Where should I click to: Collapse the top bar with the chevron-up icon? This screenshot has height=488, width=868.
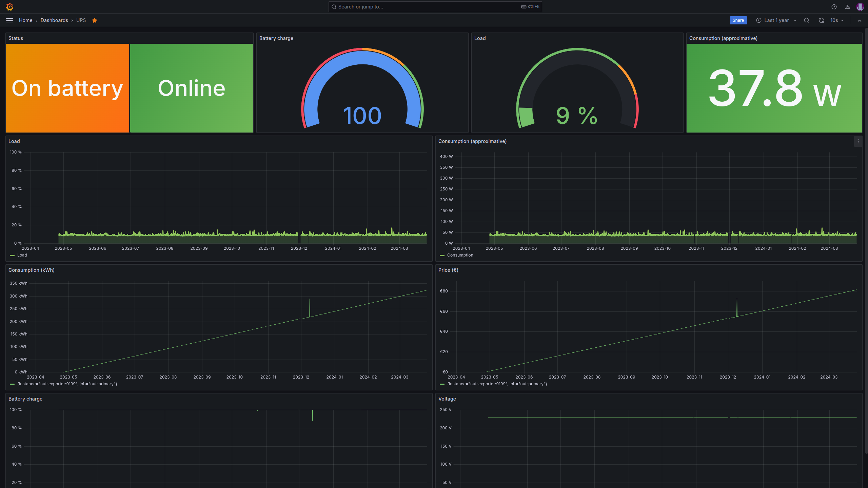click(860, 20)
